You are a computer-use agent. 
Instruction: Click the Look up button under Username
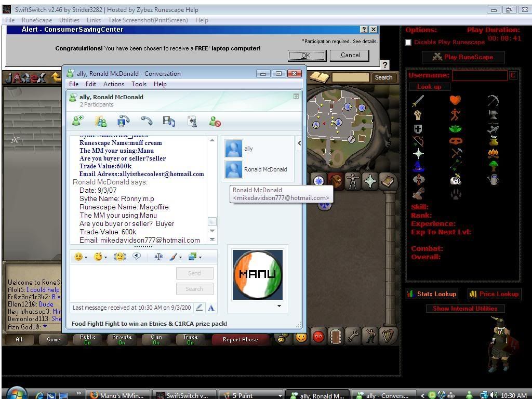tap(429, 87)
